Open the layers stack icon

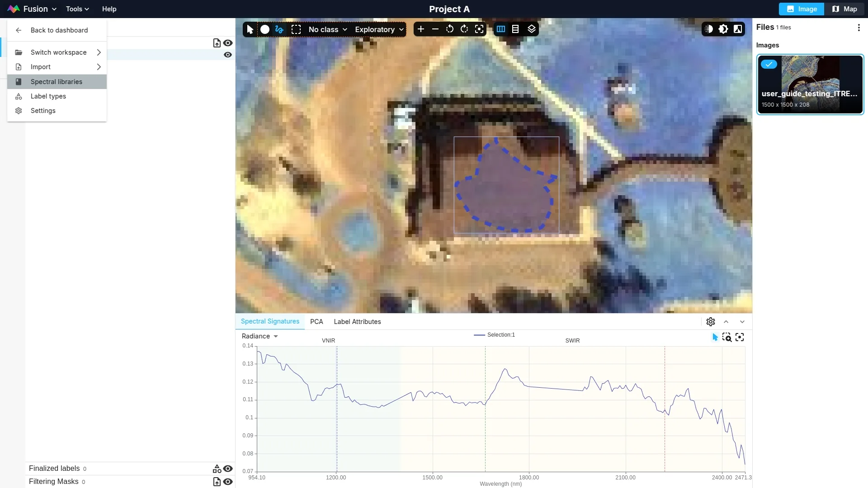pyautogui.click(x=532, y=29)
